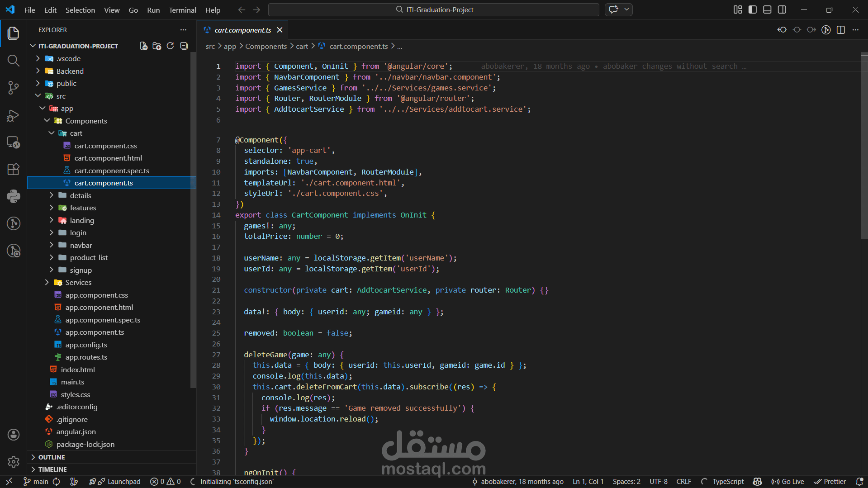868x488 pixels.
Task: Open the Source Control view
Action: pos(13,88)
